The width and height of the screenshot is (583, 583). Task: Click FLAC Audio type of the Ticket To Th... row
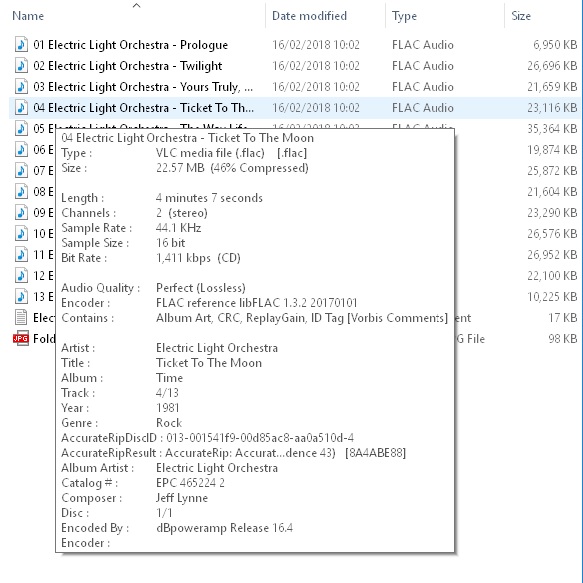click(423, 107)
